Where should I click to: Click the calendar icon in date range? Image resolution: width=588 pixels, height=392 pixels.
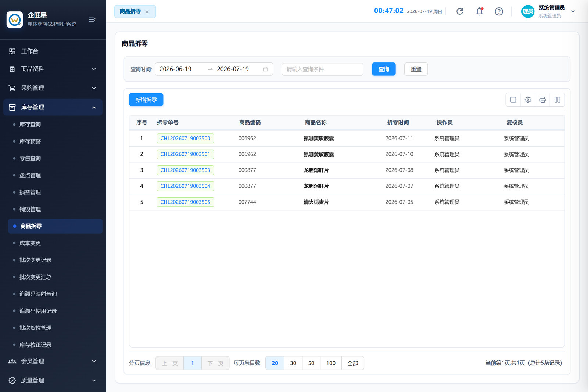pyautogui.click(x=265, y=69)
